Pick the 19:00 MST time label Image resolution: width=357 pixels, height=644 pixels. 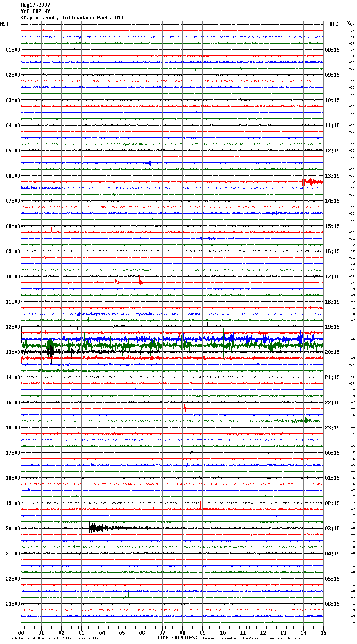click(x=13, y=503)
